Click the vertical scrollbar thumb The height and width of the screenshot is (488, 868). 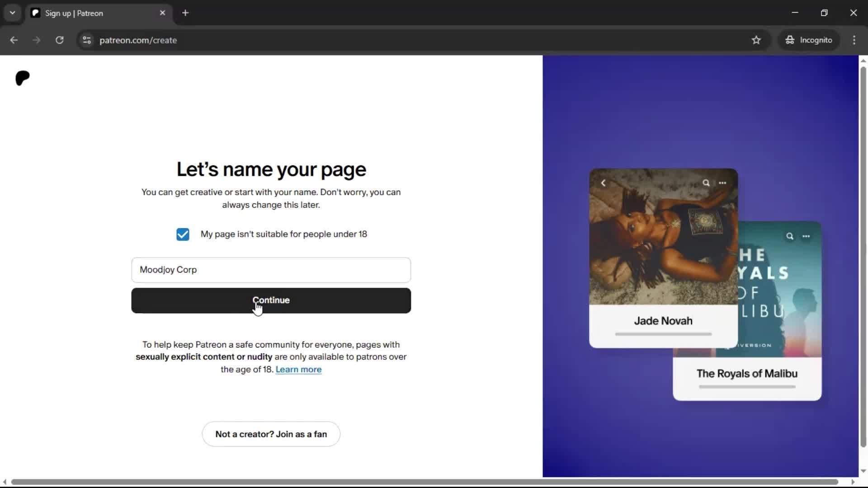[x=863, y=257]
